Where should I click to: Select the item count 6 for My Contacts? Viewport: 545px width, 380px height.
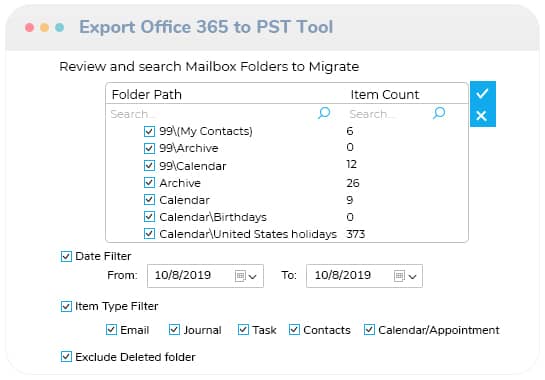(350, 131)
